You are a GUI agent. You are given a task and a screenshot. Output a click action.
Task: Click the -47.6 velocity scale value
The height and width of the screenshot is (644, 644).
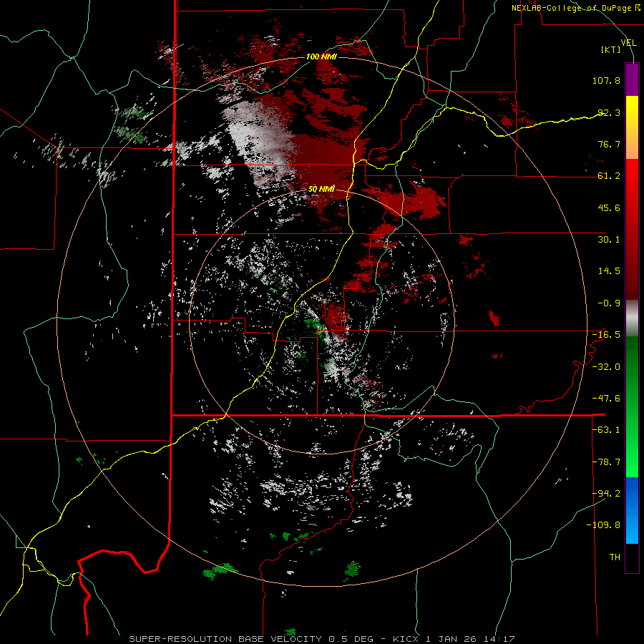click(x=606, y=399)
